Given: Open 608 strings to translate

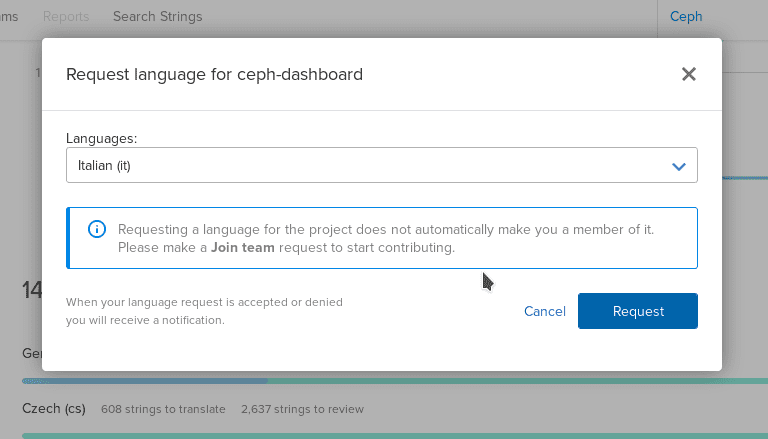Looking at the screenshot, I should click(x=163, y=409).
